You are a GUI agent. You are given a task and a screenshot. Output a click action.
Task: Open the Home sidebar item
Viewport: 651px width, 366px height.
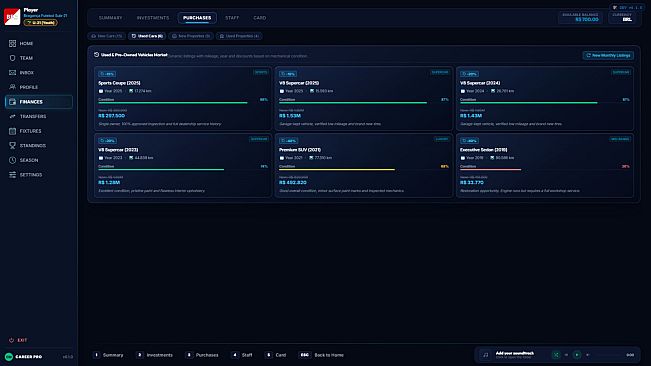(x=39, y=44)
